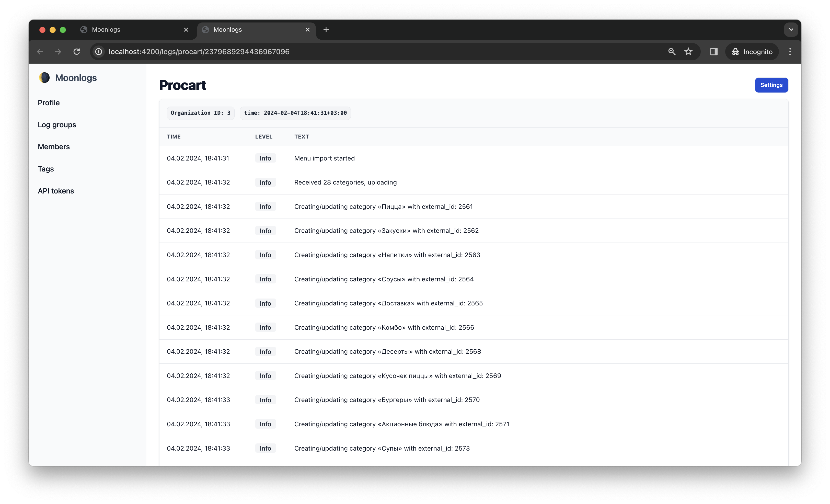Viewport: 830px width, 504px height.
Task: Open the Tags section
Action: coord(46,169)
